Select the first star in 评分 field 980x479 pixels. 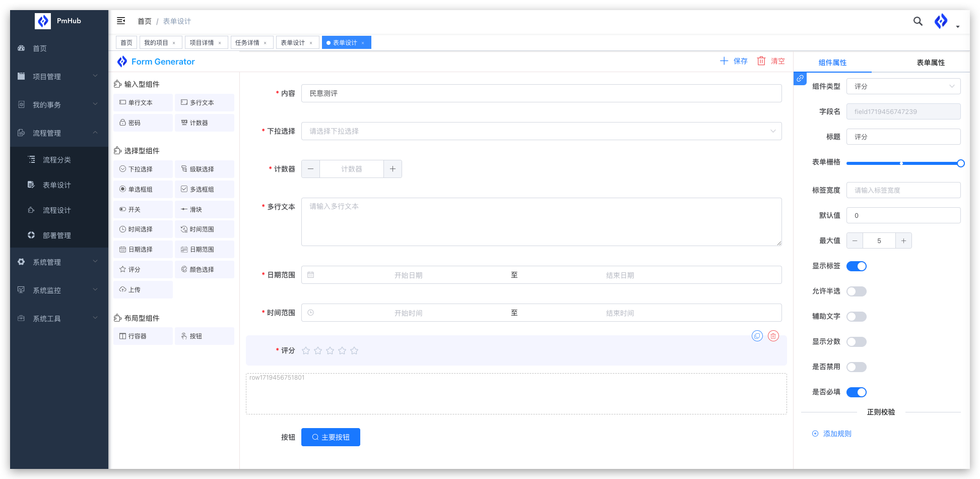[x=306, y=350]
